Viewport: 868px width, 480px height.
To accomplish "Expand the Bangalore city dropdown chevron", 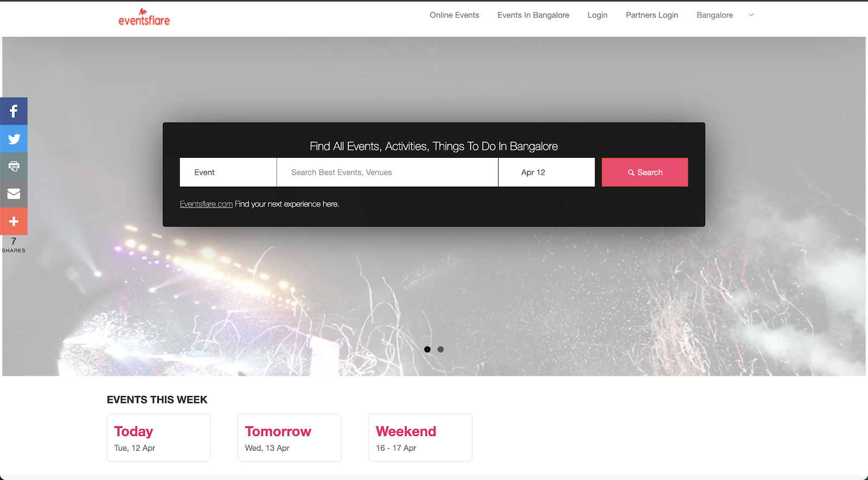I will [751, 15].
